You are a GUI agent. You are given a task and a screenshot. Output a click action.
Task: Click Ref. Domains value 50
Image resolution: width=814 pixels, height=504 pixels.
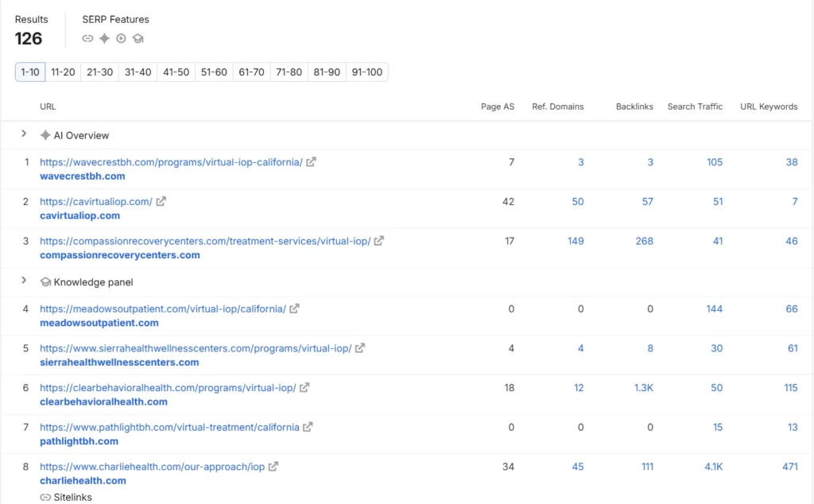(578, 201)
